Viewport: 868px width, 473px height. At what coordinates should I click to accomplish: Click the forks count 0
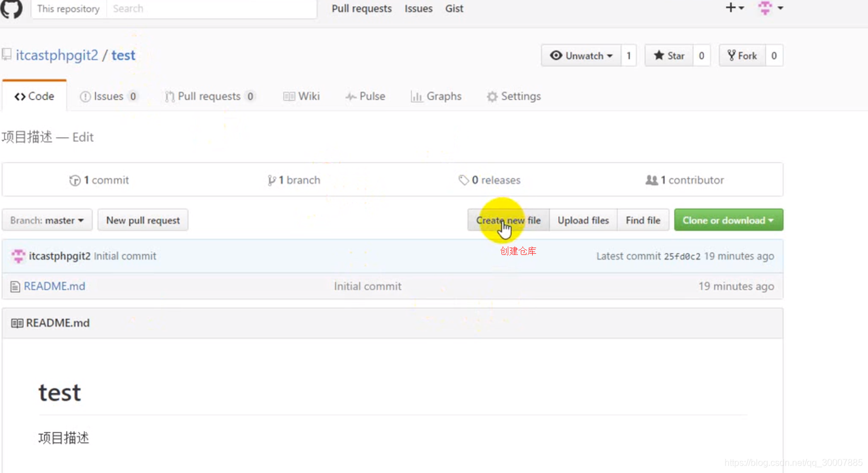pyautogui.click(x=774, y=56)
